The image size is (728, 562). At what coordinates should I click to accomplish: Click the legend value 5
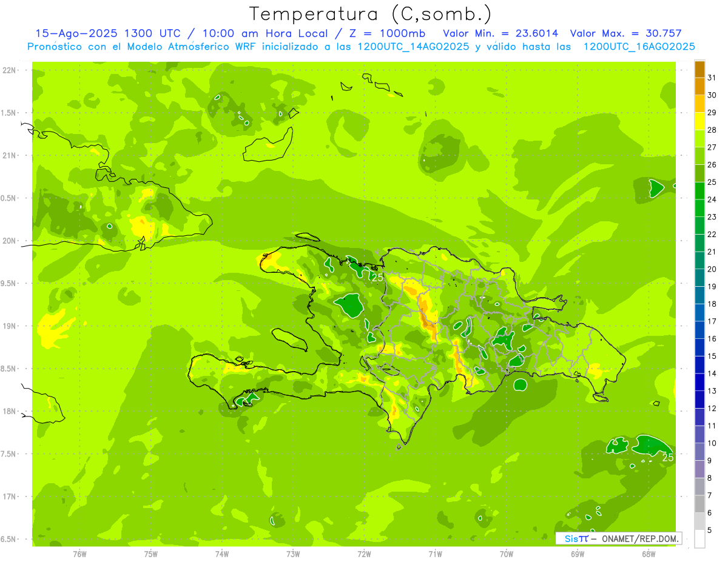pos(710,530)
